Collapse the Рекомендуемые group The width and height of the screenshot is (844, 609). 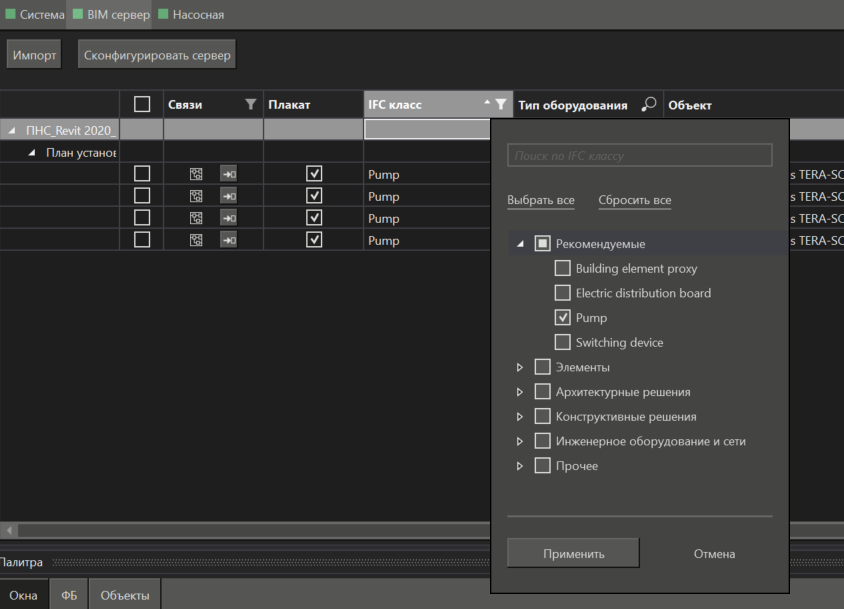[x=520, y=244]
